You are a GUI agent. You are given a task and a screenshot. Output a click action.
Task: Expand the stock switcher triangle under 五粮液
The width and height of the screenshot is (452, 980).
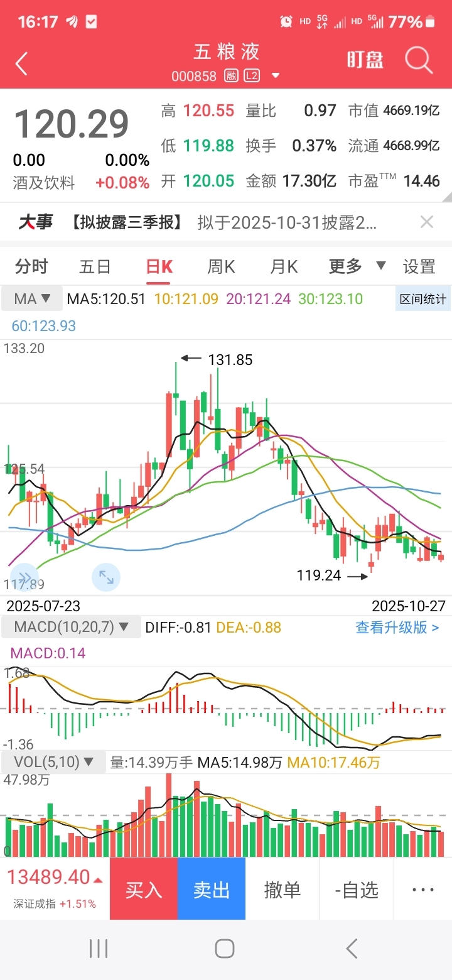[x=276, y=76]
